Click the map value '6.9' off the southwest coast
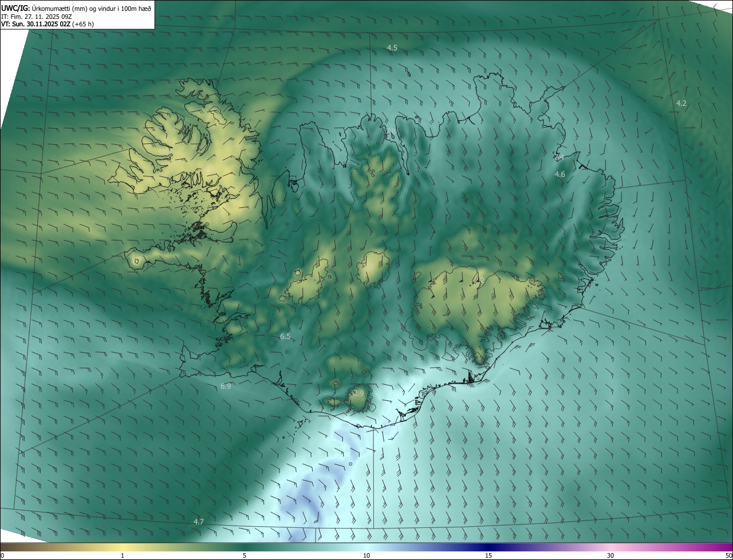 (226, 387)
